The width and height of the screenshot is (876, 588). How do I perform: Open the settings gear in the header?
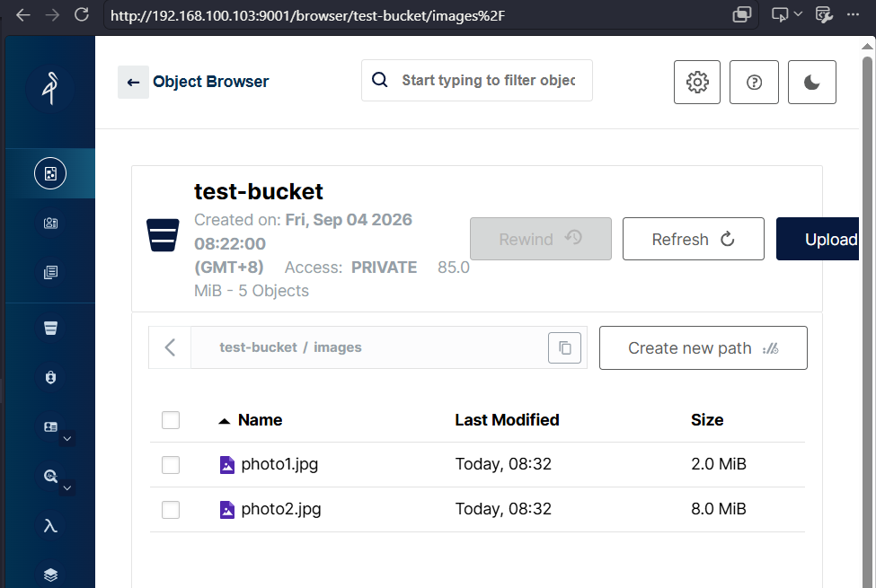[697, 82]
